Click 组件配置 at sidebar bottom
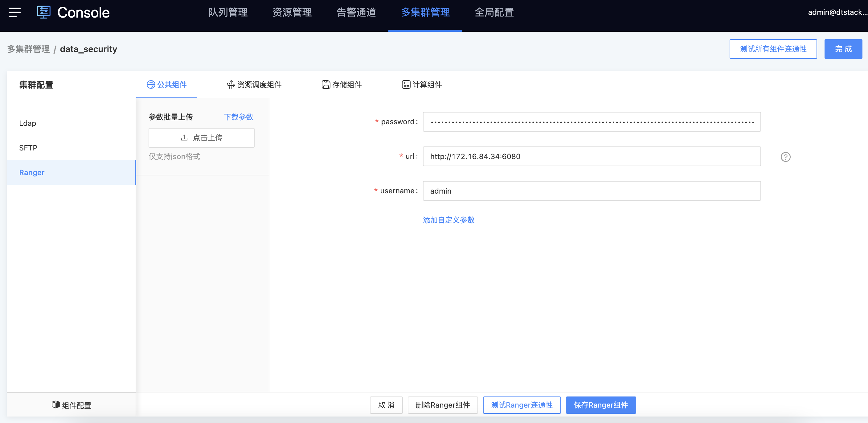The height and width of the screenshot is (423, 868). (x=71, y=405)
